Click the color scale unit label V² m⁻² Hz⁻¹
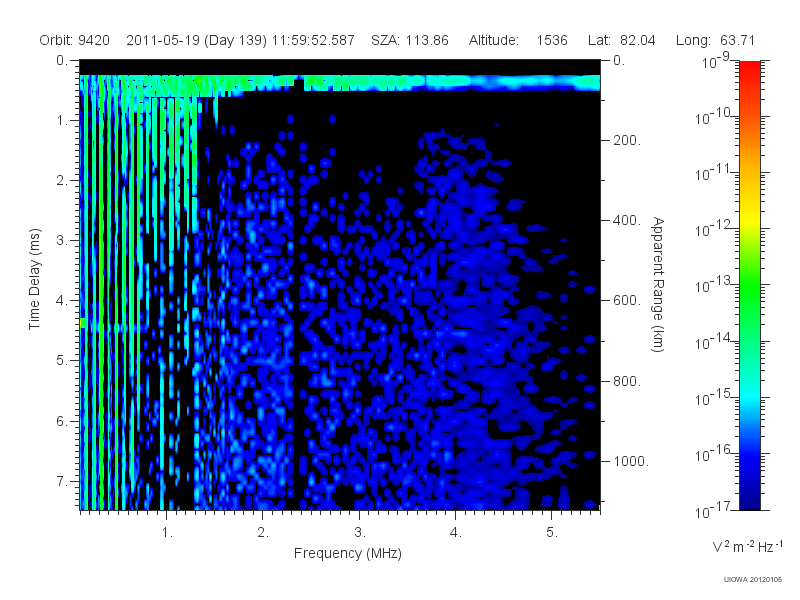The height and width of the screenshot is (600, 800). [747, 546]
